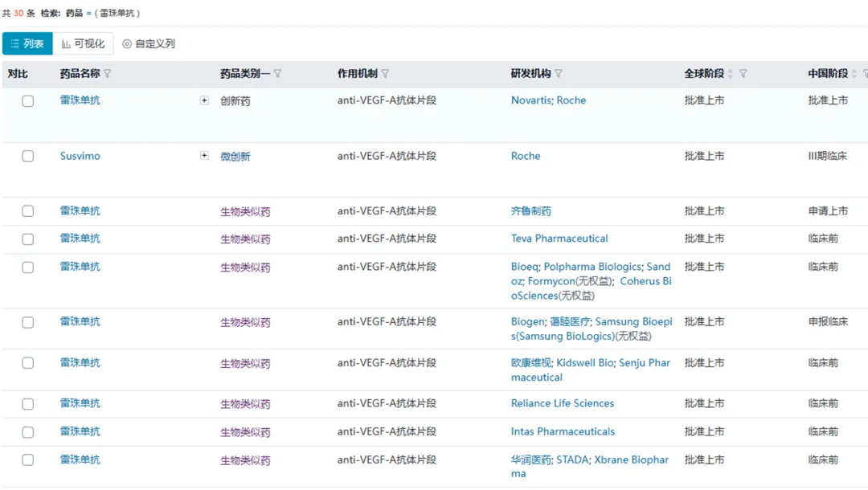The width and height of the screenshot is (868, 490).
Task: Open the 研发机构 column filter icon
Action: [559, 74]
